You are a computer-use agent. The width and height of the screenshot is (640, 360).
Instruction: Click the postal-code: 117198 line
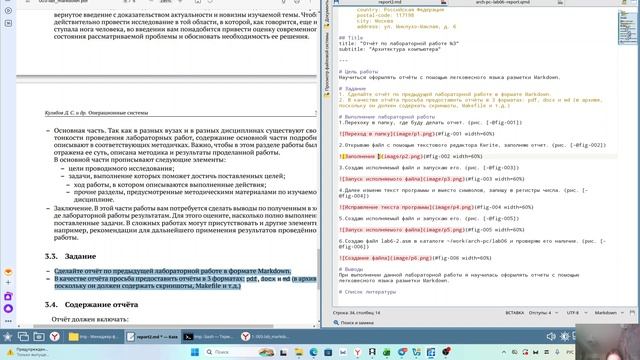pyautogui.click(x=385, y=15)
